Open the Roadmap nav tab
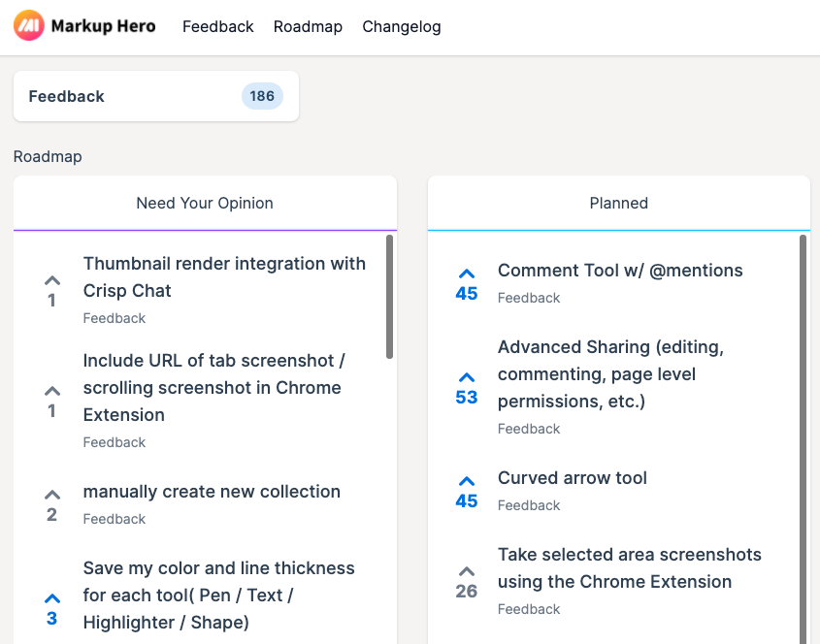 pos(308,26)
